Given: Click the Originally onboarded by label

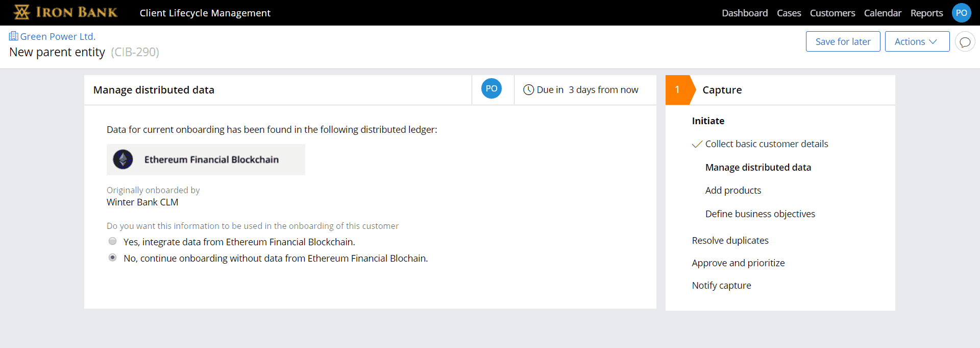Looking at the screenshot, I should tap(153, 190).
